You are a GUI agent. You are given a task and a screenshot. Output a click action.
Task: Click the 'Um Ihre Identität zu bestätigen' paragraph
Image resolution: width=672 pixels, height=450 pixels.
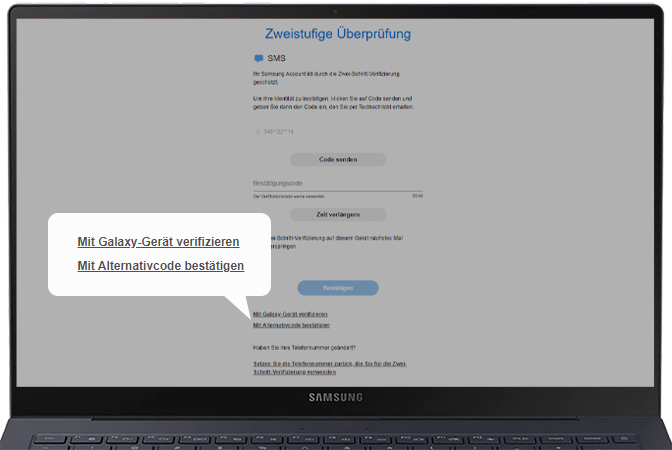point(333,103)
